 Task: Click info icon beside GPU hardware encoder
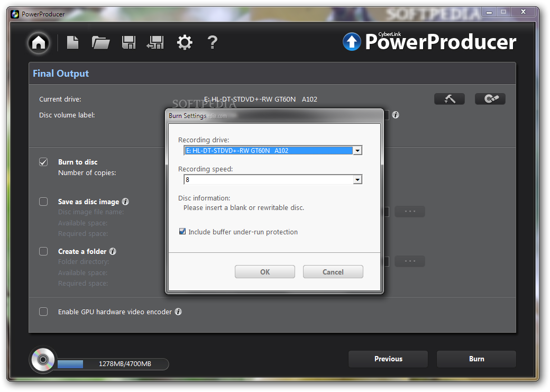[178, 312]
